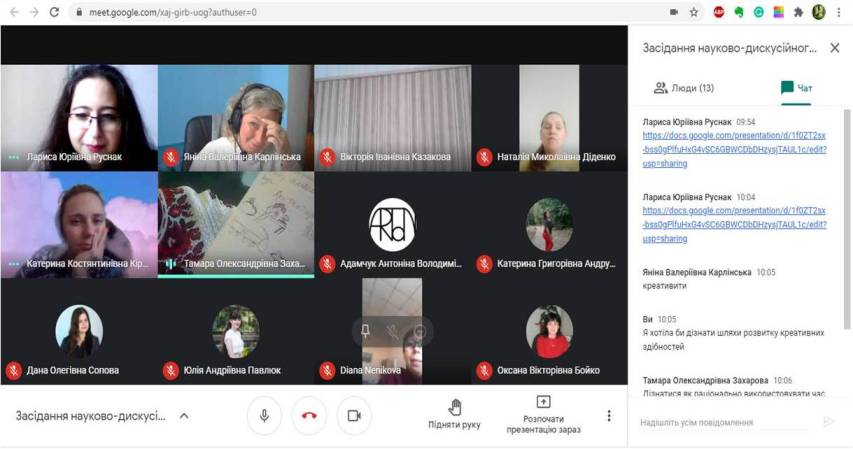Select Юлія Андріївна Павлюк avatar
Image resolution: width=853 pixels, height=449 pixels.
coord(236,331)
